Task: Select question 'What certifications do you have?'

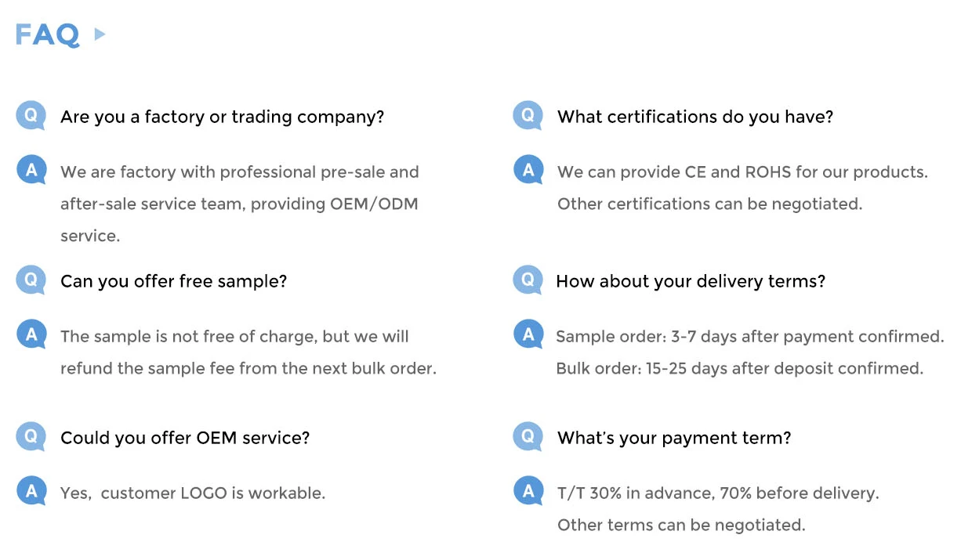Action: coord(695,117)
